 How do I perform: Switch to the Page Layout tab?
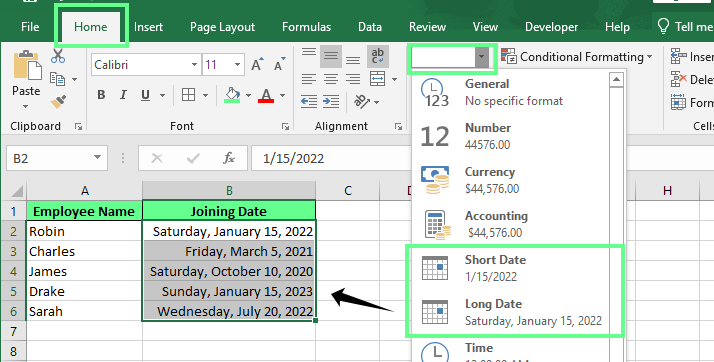(222, 27)
